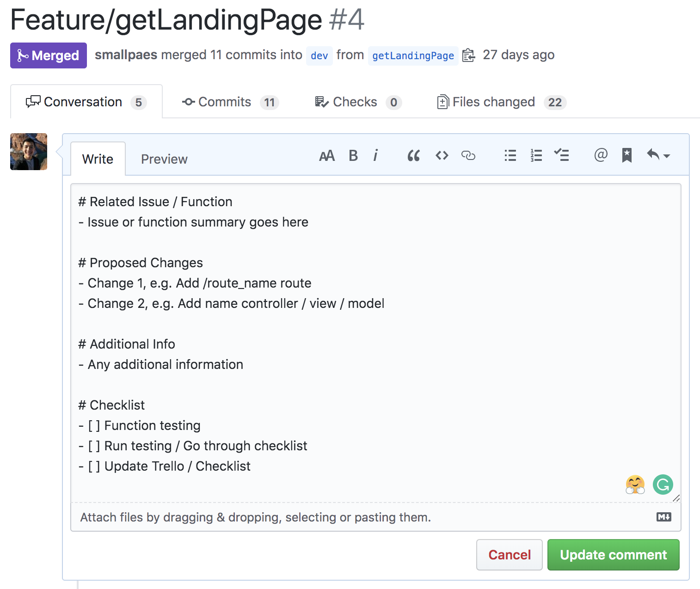Click the '[ ] Function testing' line
Screen dimensions: 700x589
pos(139,425)
